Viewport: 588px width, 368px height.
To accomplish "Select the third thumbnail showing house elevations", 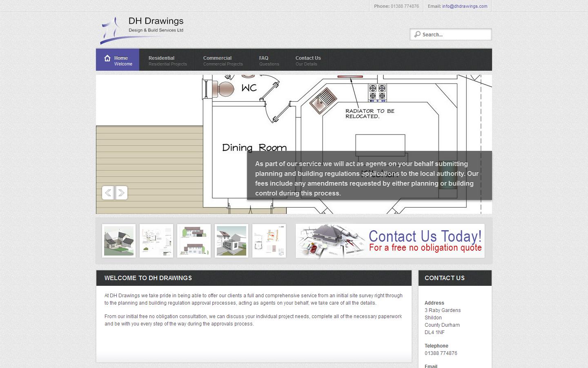I will [194, 241].
